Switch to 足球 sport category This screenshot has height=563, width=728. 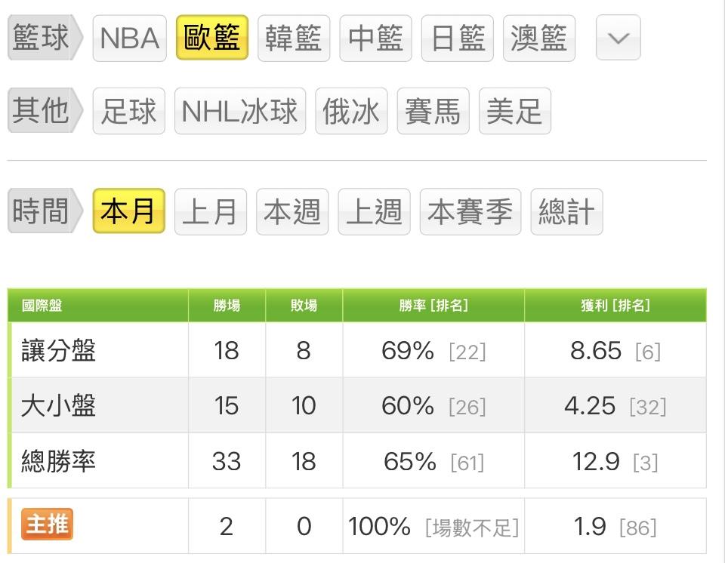(129, 111)
